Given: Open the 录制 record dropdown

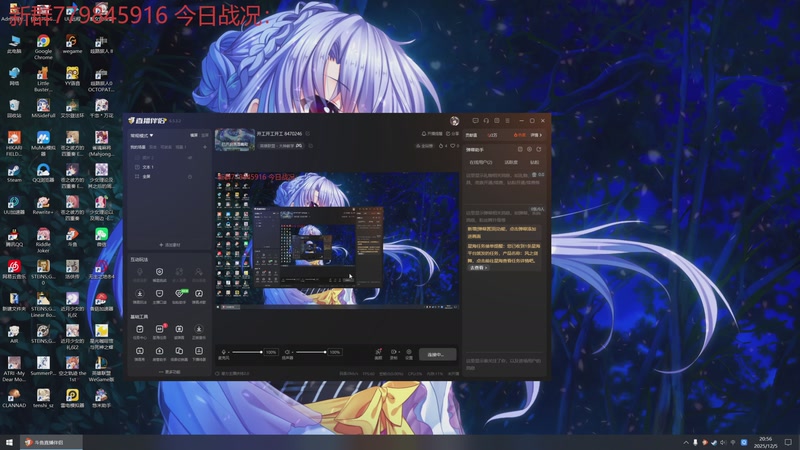Looking at the screenshot, I should (393, 354).
